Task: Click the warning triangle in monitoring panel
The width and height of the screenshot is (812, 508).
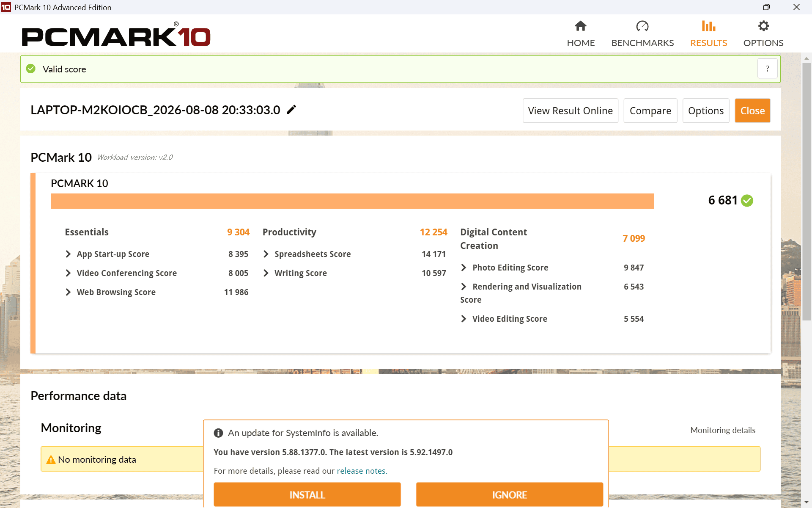Action: [51, 459]
